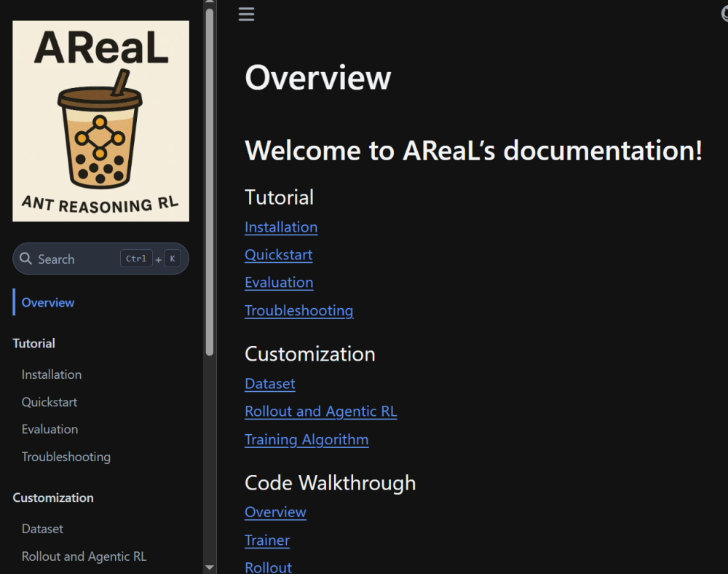Image resolution: width=728 pixels, height=574 pixels.
Task: Follow the Evaluation link in main content
Action: pyautogui.click(x=279, y=283)
